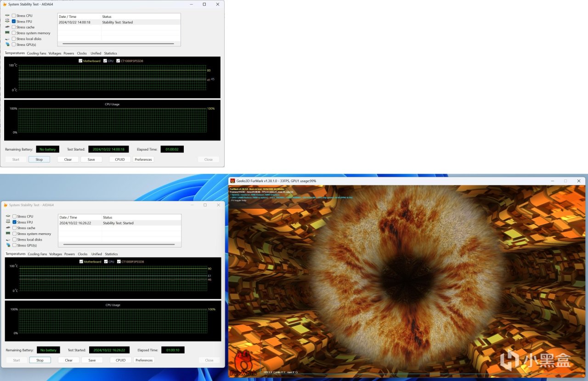The image size is (588, 381).
Task: Maximize the 14:00:18 AIDA64 window
Action: pyautogui.click(x=204, y=5)
